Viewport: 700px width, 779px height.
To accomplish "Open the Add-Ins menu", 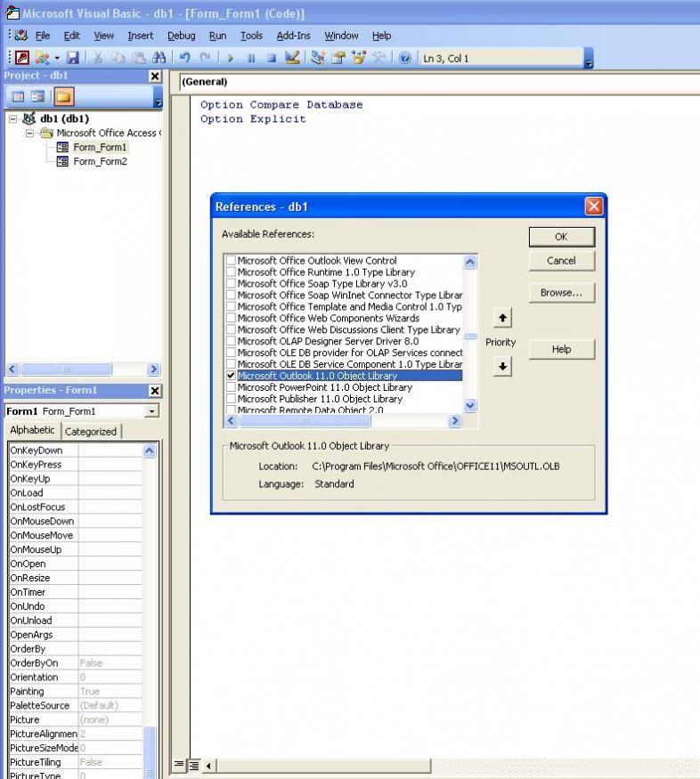I will point(293,36).
